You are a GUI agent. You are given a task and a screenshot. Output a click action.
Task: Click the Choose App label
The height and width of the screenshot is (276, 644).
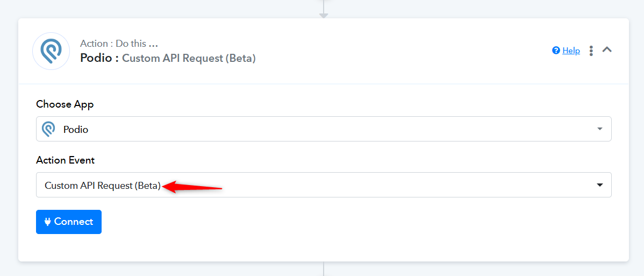[x=65, y=104]
